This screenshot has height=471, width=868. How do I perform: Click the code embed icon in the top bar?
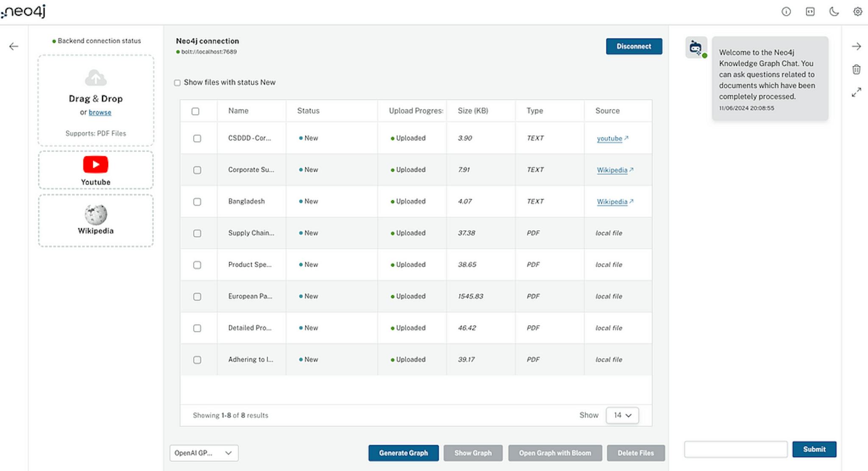(x=810, y=12)
